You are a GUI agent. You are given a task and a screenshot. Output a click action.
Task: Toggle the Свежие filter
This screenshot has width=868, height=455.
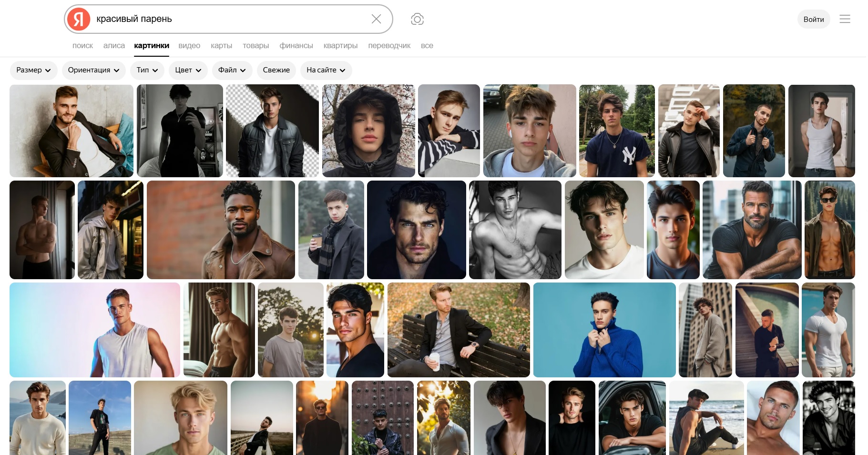coord(276,70)
